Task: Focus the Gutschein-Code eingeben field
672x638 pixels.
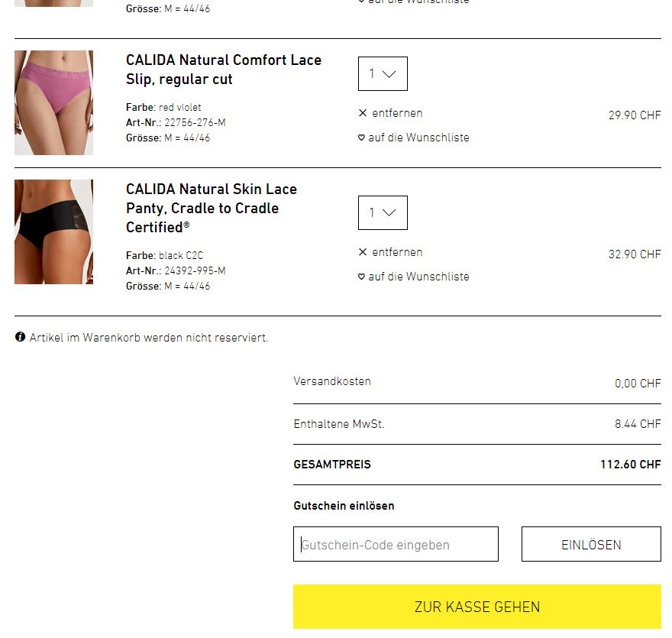Action: point(396,544)
